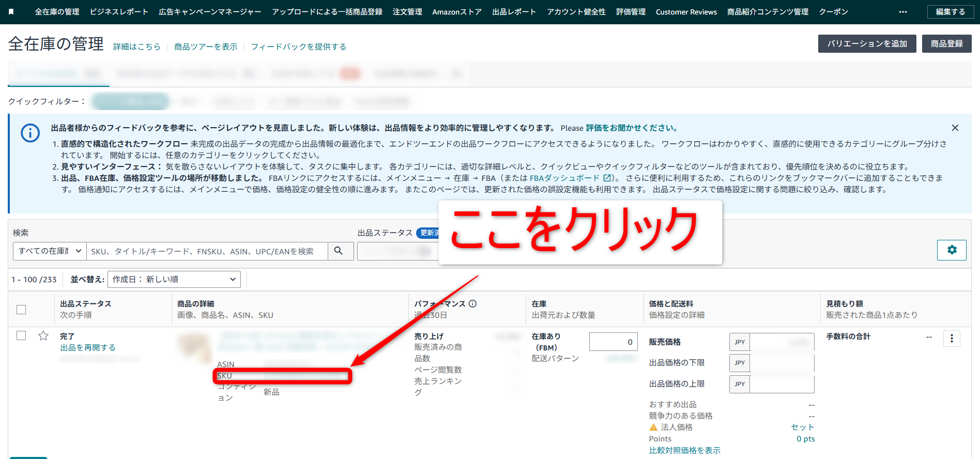The height and width of the screenshot is (459, 980).
Task: Go to 注文管理 in navigation bar
Action: [407, 12]
